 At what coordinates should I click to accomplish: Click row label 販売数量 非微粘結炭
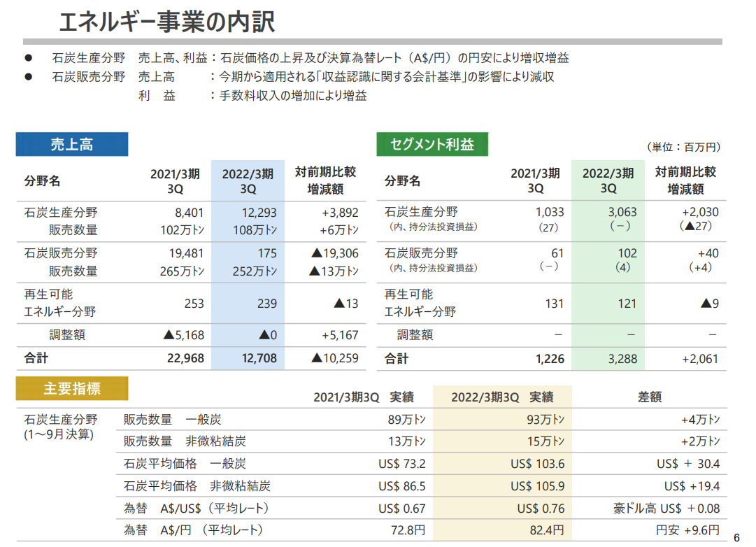point(185,441)
